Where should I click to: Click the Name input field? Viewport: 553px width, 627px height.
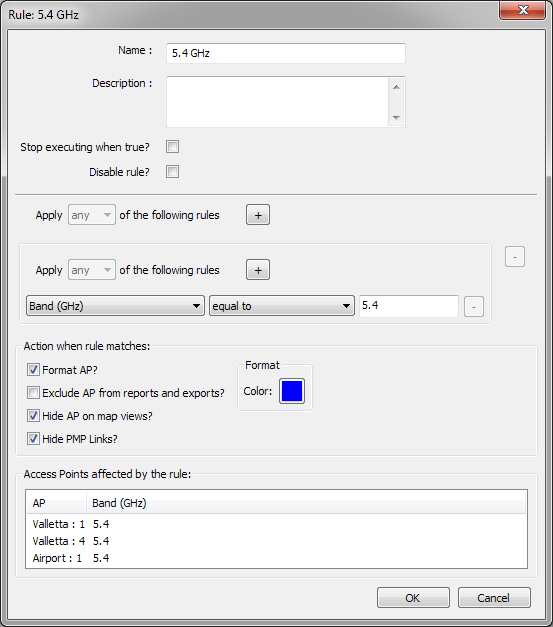pos(286,53)
